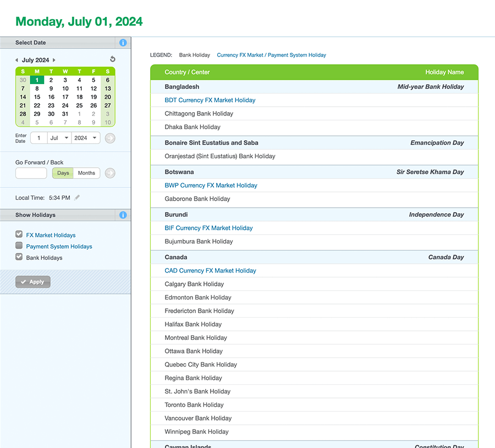This screenshot has height=448, width=495.
Task: Click Edmonton Bank Holiday row
Action: pyautogui.click(x=314, y=297)
